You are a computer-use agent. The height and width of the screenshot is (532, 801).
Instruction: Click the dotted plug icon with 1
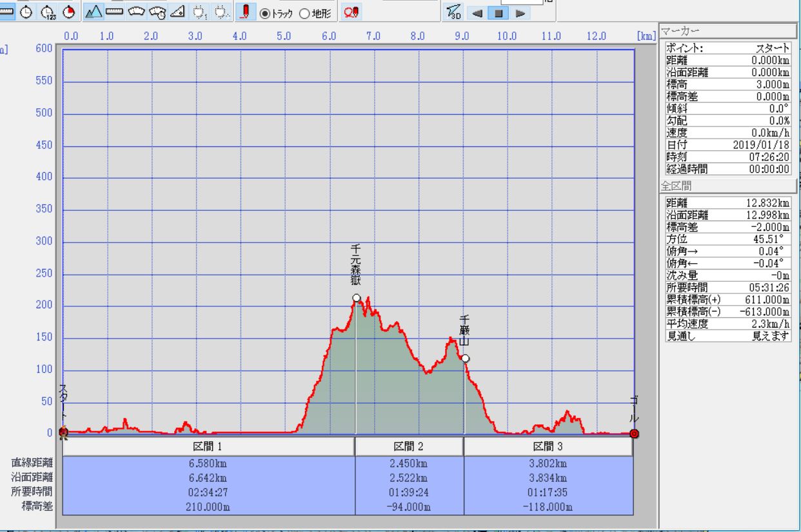pos(200,12)
